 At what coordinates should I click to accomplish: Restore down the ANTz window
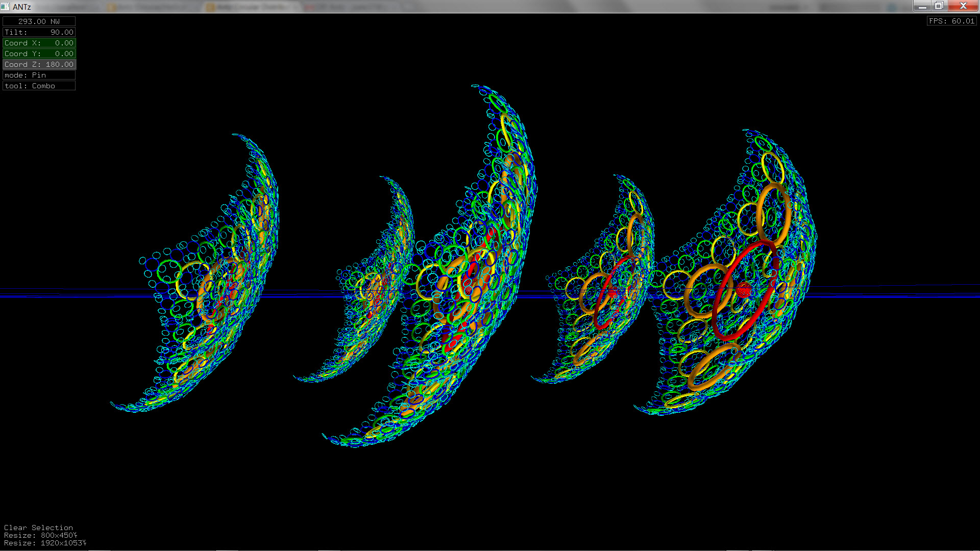939,6
